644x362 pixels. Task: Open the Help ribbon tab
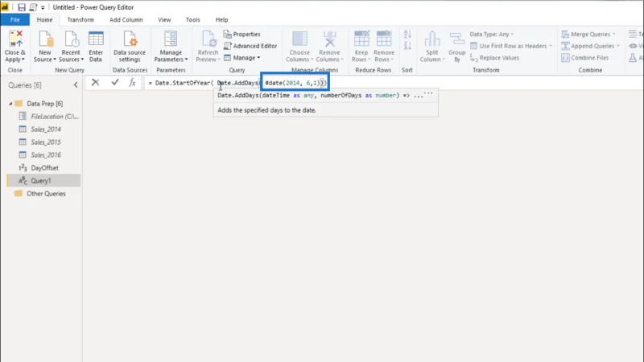tap(222, 19)
